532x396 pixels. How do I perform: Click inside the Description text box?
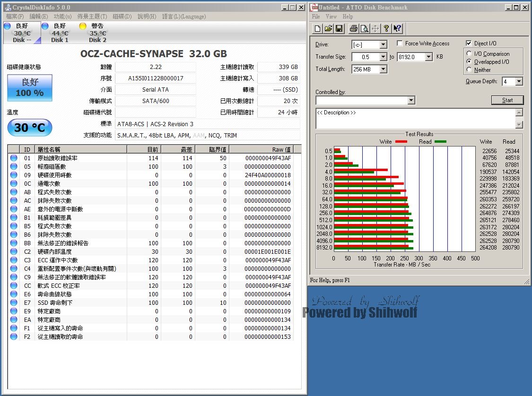416,119
